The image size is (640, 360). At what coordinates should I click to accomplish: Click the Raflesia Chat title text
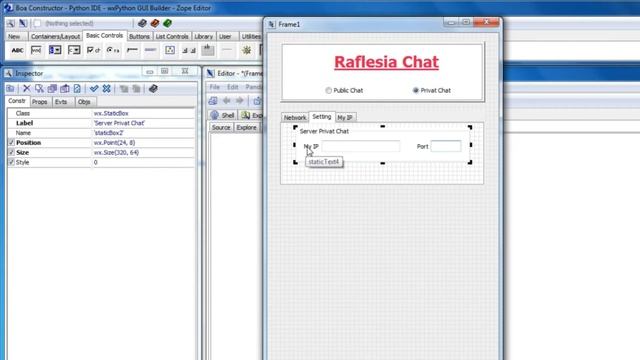(x=386, y=62)
